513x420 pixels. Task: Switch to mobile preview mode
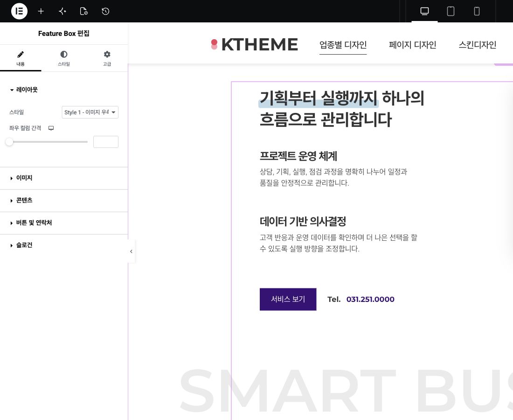[x=477, y=11]
